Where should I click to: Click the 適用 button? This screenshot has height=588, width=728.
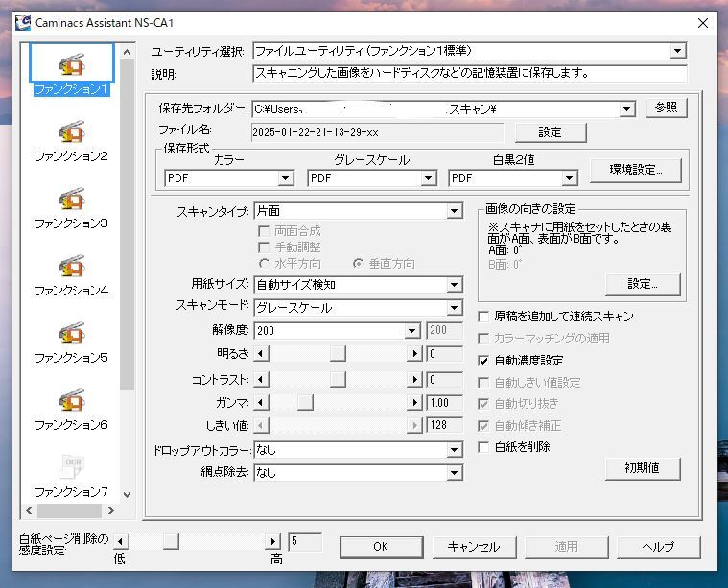pos(567,547)
